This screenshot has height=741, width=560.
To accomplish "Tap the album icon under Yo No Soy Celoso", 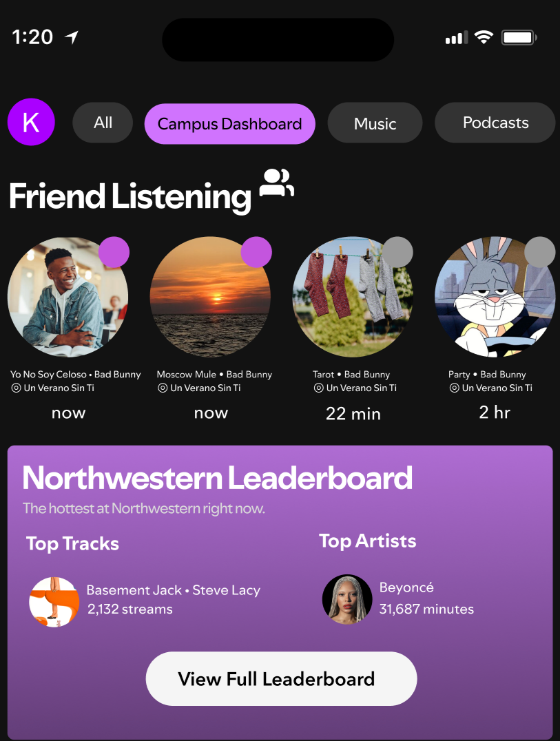I will (16, 388).
